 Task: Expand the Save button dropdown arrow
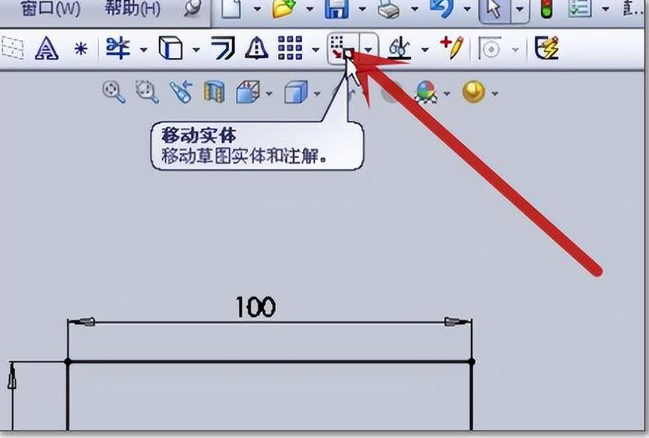[x=359, y=10]
